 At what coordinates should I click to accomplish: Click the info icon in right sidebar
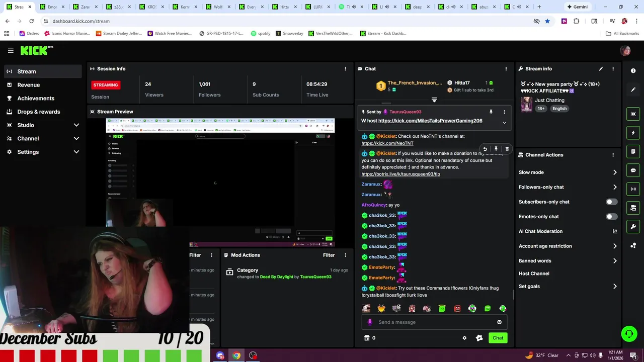633,71
